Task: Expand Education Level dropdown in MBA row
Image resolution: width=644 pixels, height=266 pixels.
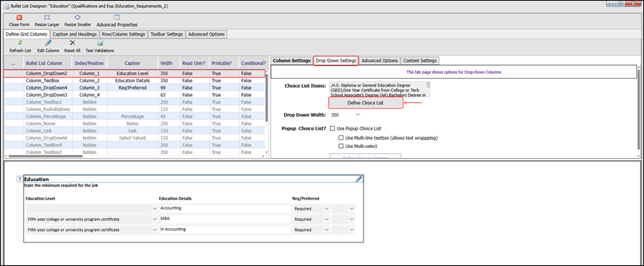Action: pyautogui.click(x=155, y=220)
